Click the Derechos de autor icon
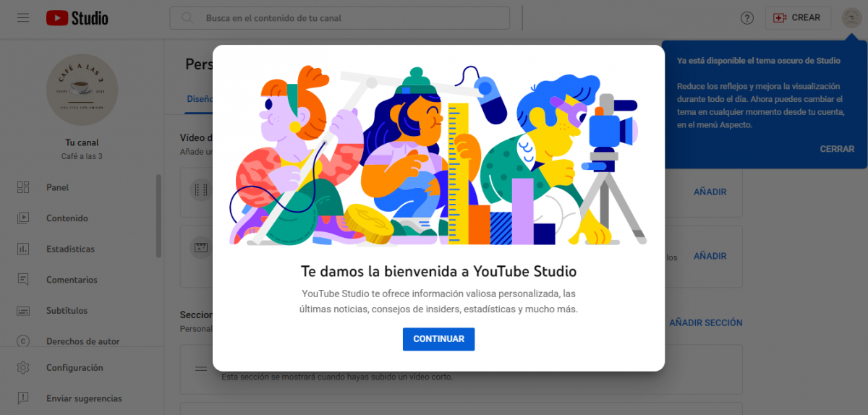Image resolution: width=868 pixels, height=415 pixels. pyautogui.click(x=23, y=341)
